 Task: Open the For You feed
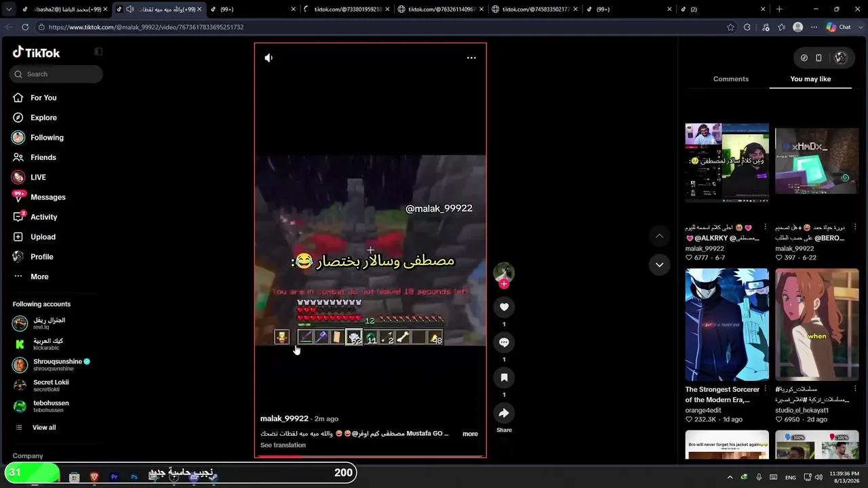43,98
